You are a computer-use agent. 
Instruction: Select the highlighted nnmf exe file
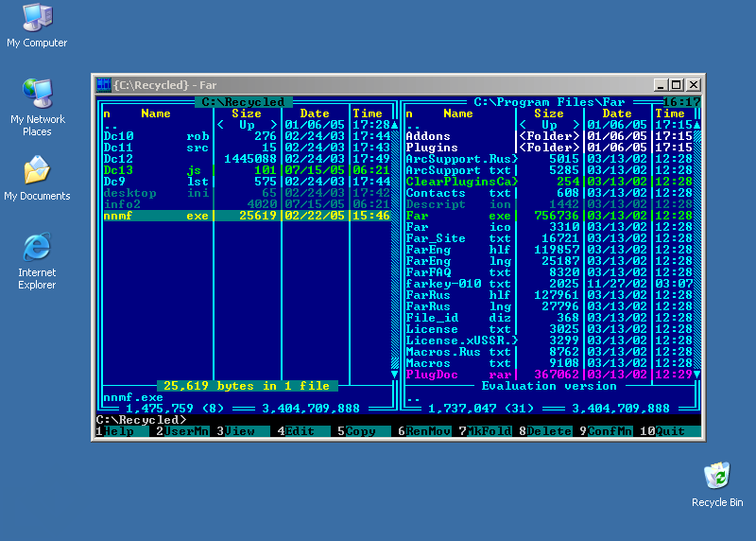(x=247, y=216)
